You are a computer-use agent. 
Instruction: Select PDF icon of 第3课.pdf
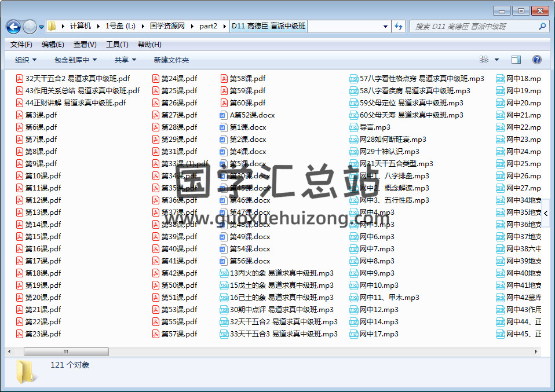pos(20,115)
